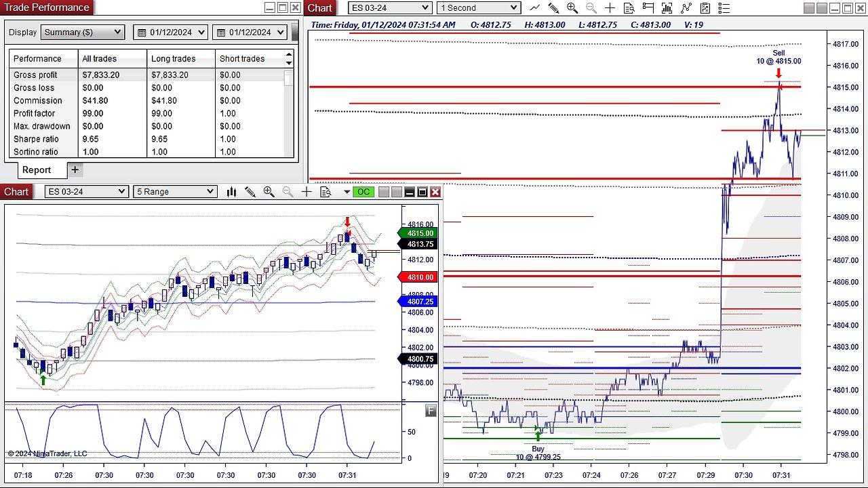Open instrument dropdown ES 03-24 in main chart
The image size is (868, 488).
tap(390, 8)
